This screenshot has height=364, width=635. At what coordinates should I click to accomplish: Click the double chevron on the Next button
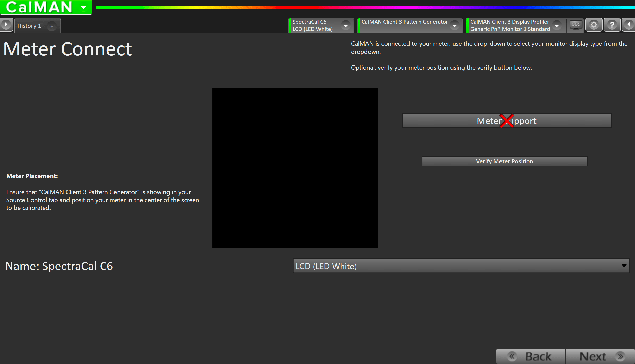pos(620,356)
